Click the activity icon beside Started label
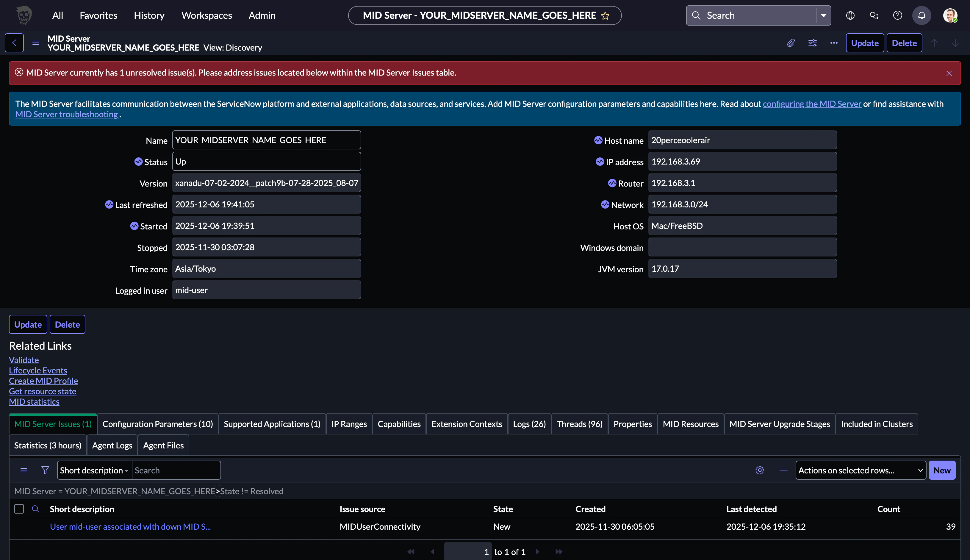This screenshot has height=560, width=970. [x=134, y=226]
